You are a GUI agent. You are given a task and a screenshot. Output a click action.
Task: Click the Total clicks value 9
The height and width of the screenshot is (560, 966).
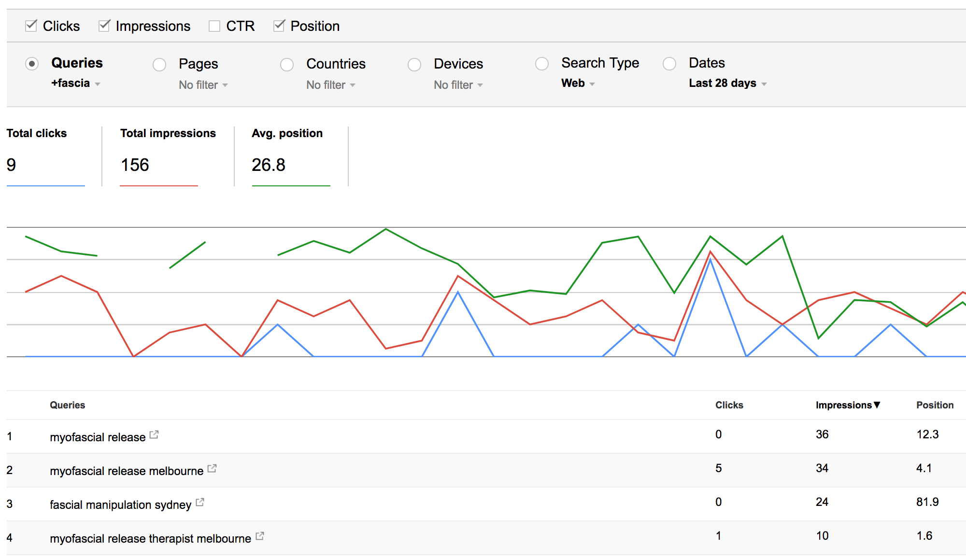11,165
